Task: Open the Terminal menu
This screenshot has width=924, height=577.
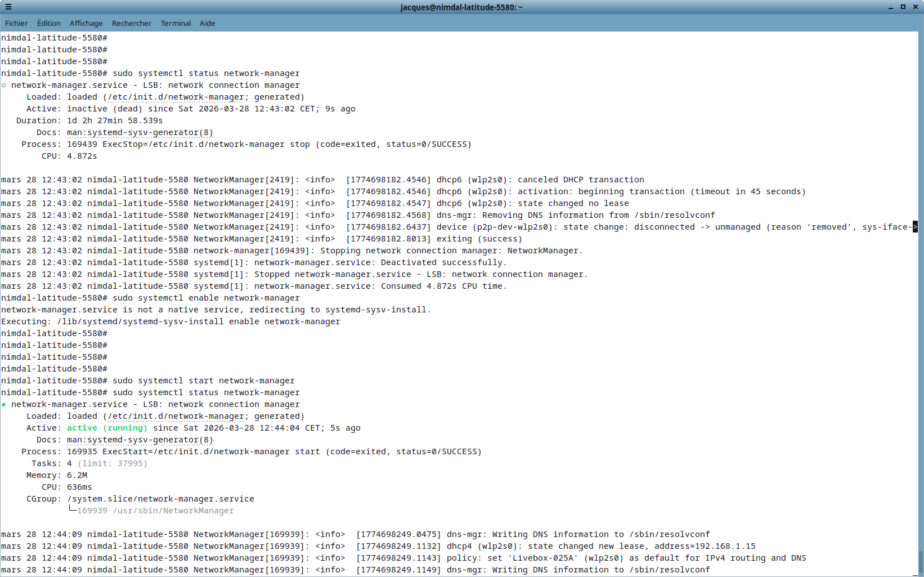Action: 176,23
